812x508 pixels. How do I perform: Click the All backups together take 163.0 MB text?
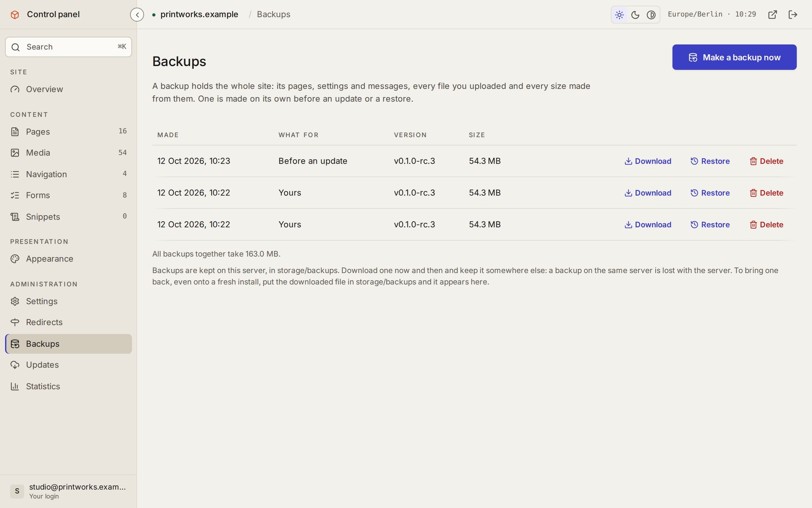point(216,254)
